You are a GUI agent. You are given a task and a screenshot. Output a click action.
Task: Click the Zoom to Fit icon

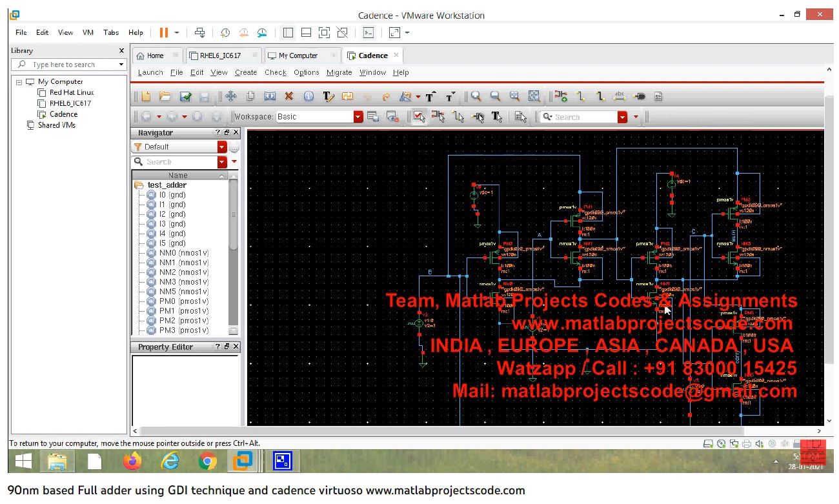coord(534,97)
